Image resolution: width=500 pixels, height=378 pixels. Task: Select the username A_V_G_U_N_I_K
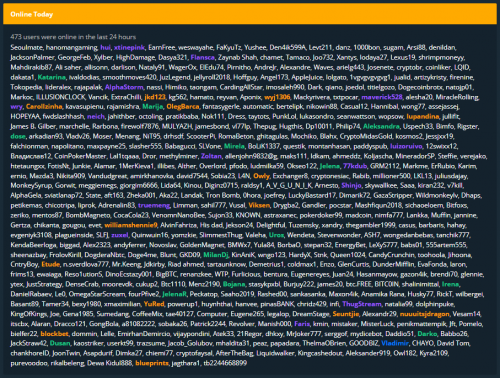(x=289, y=186)
